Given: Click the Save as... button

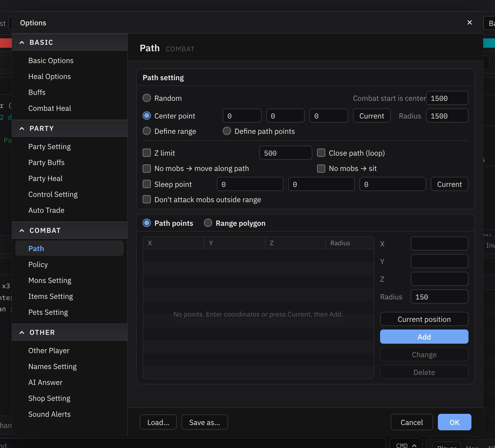Looking at the screenshot, I should coord(205,422).
